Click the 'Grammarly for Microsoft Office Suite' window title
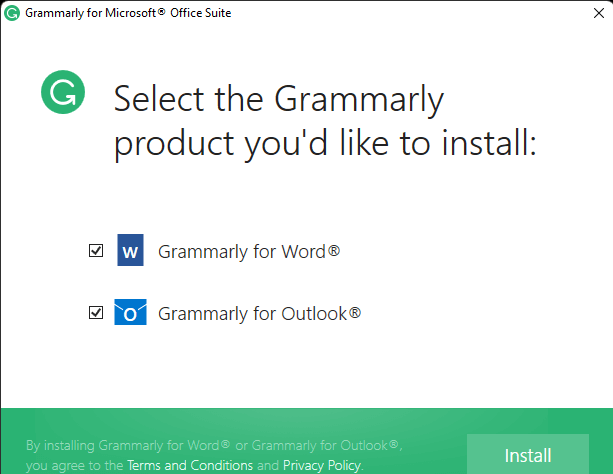Viewport: 613px width, 474px height. tap(128, 13)
